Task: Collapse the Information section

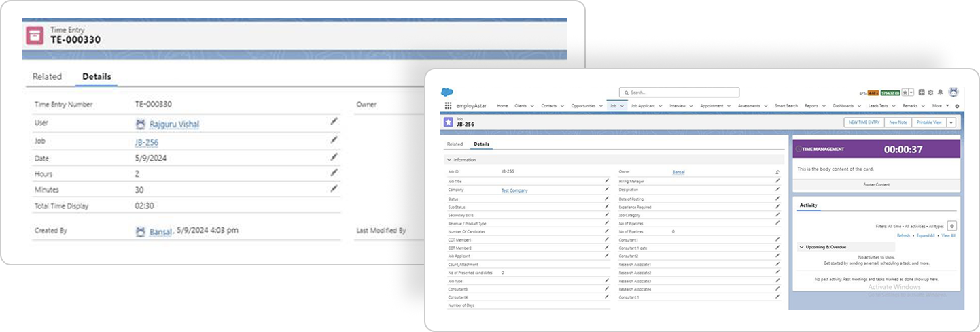Action: [449, 160]
